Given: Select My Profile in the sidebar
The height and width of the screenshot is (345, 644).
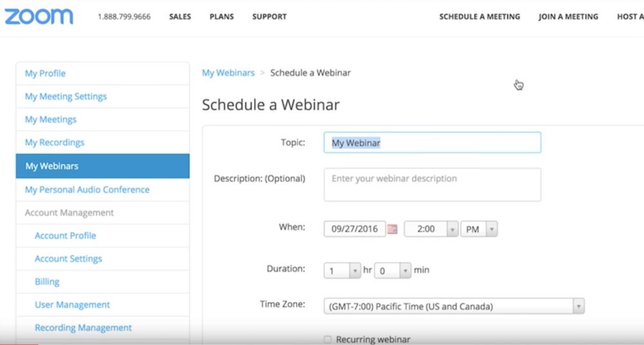Looking at the screenshot, I should point(45,74).
